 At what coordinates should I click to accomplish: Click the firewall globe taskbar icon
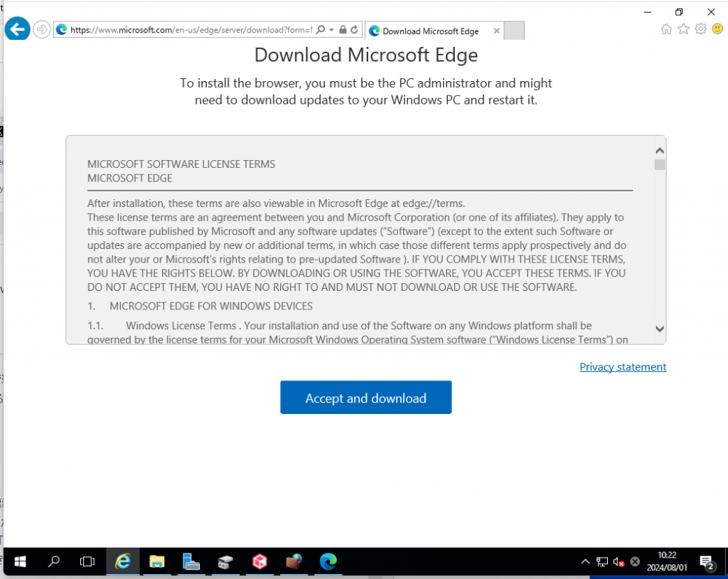(x=294, y=562)
